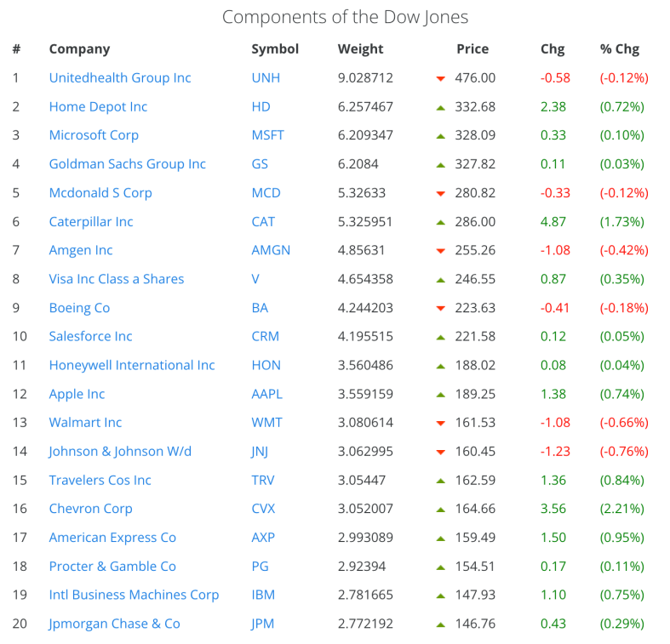The height and width of the screenshot is (644, 670).
Task: Open the Amgen Inc company link
Action: click(81, 250)
